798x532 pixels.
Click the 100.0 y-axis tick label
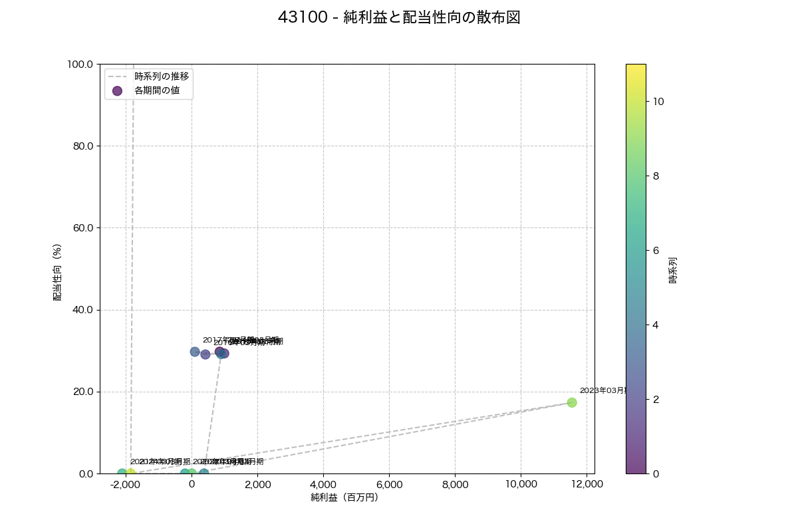tap(81, 65)
